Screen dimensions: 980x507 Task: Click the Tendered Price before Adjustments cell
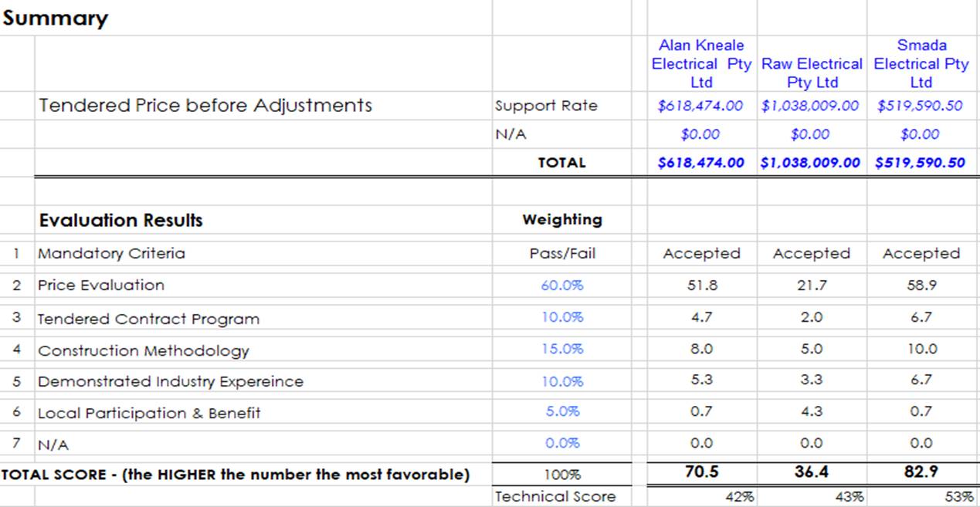click(x=205, y=106)
